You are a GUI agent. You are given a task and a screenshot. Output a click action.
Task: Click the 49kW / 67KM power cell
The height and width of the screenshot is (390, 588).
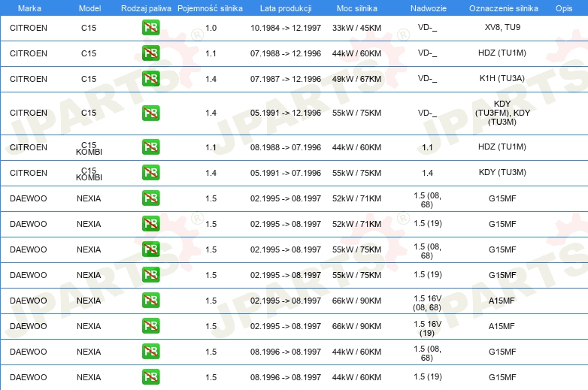coord(356,79)
